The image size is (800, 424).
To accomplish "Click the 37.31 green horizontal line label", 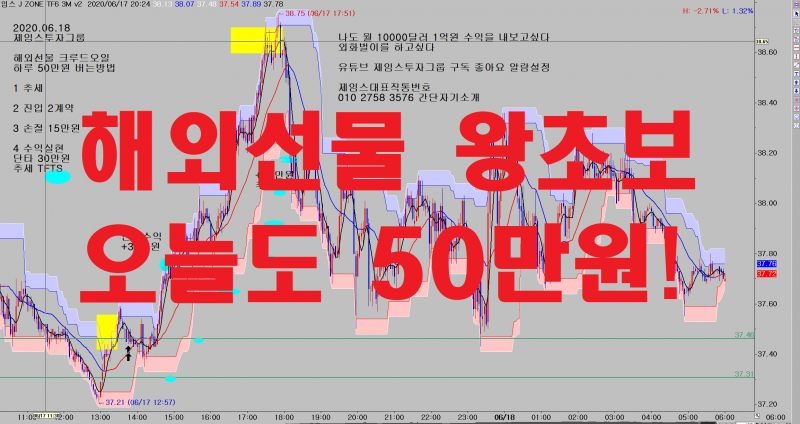I will pyautogui.click(x=743, y=373).
